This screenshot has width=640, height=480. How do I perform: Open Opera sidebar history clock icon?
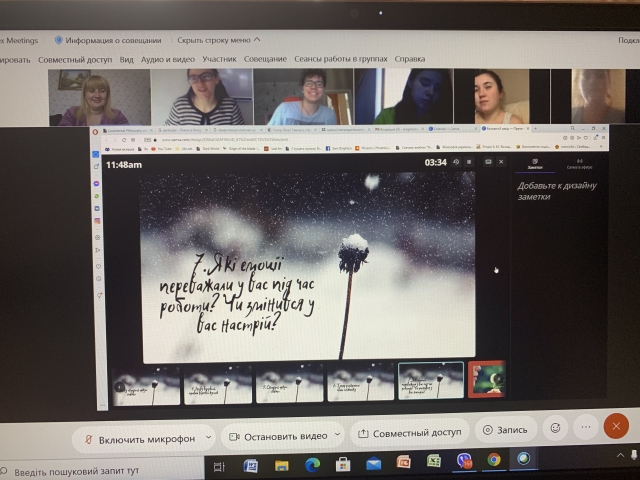(99, 279)
